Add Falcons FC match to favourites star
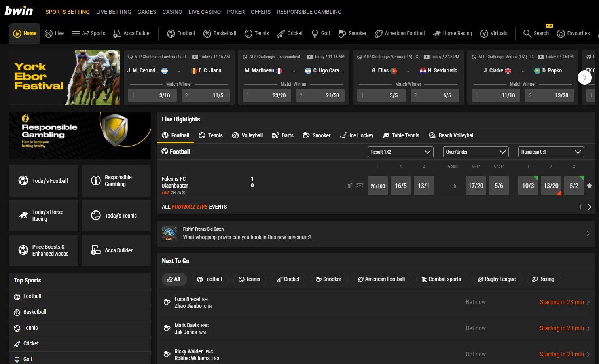This screenshot has height=364, width=599. click(x=589, y=186)
